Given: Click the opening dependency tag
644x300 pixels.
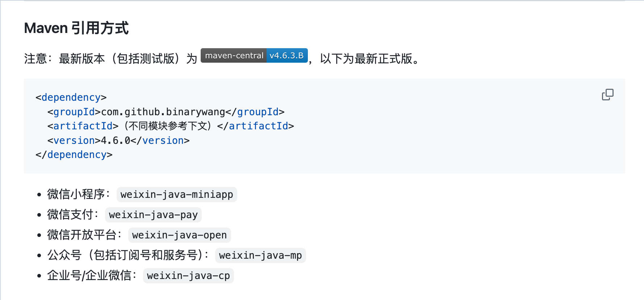Looking at the screenshot, I should tap(71, 97).
